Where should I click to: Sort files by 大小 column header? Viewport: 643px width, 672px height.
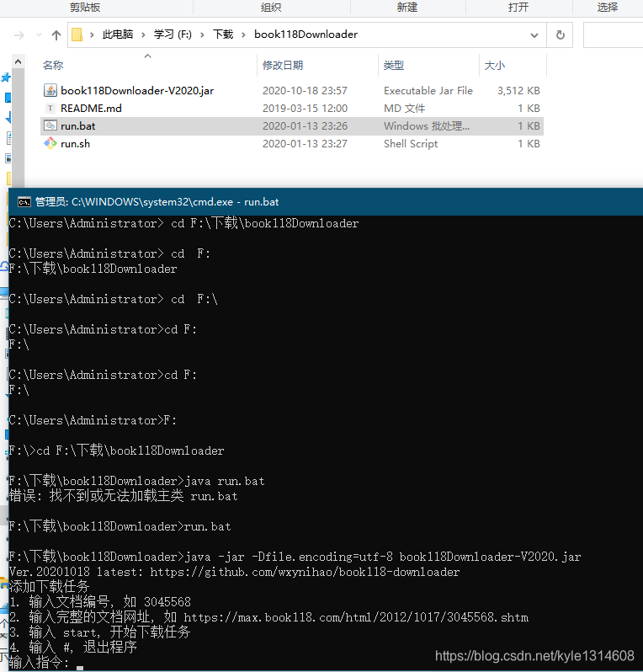(x=495, y=65)
